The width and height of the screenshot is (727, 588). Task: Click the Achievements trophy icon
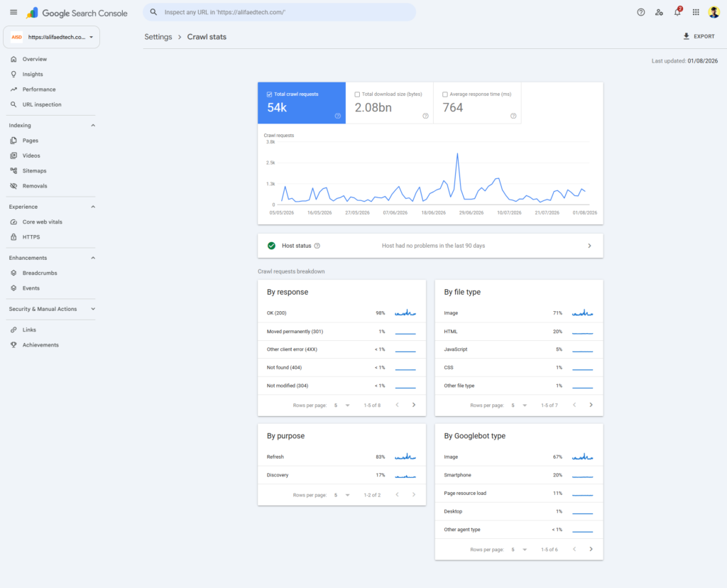(x=13, y=345)
